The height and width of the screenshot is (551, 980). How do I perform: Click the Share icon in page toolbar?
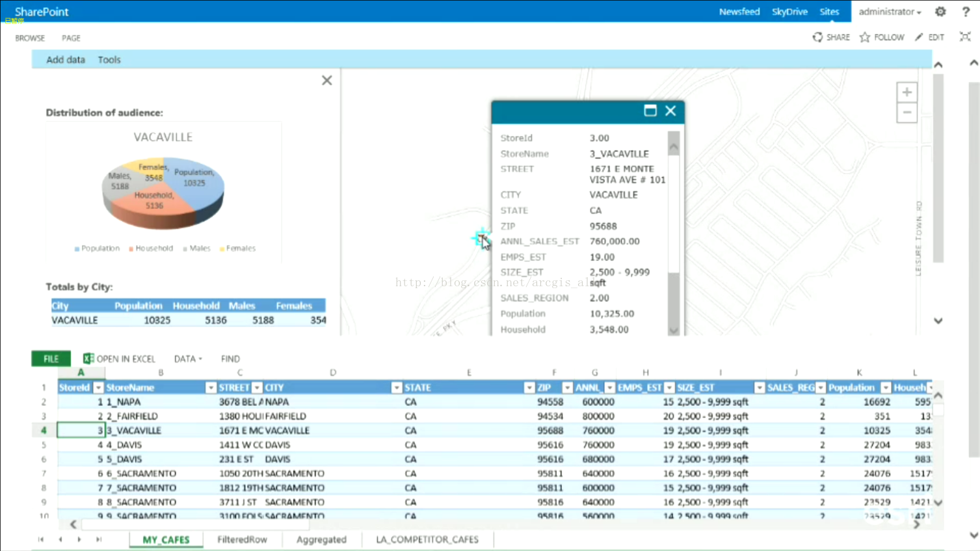(817, 37)
